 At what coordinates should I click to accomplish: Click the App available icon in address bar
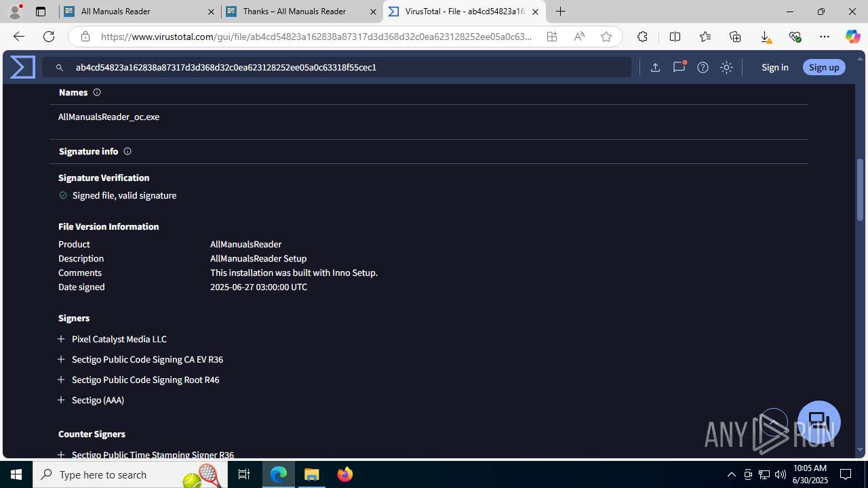(x=552, y=37)
